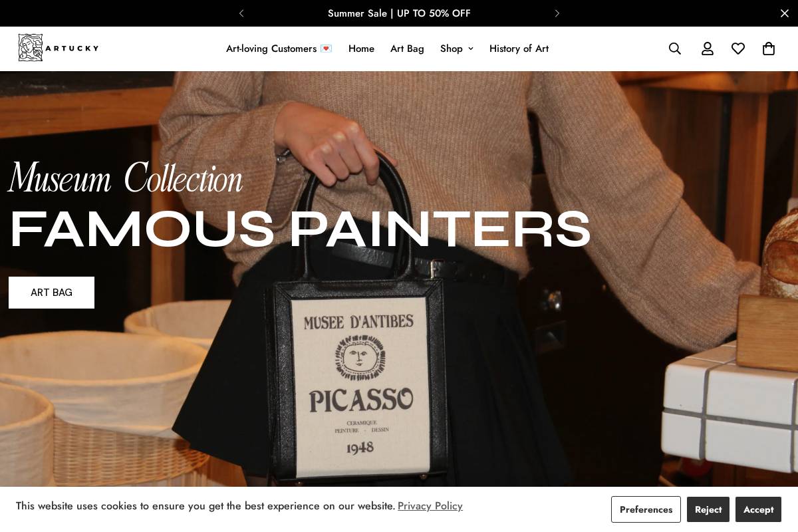Open the search icon in header

675,49
